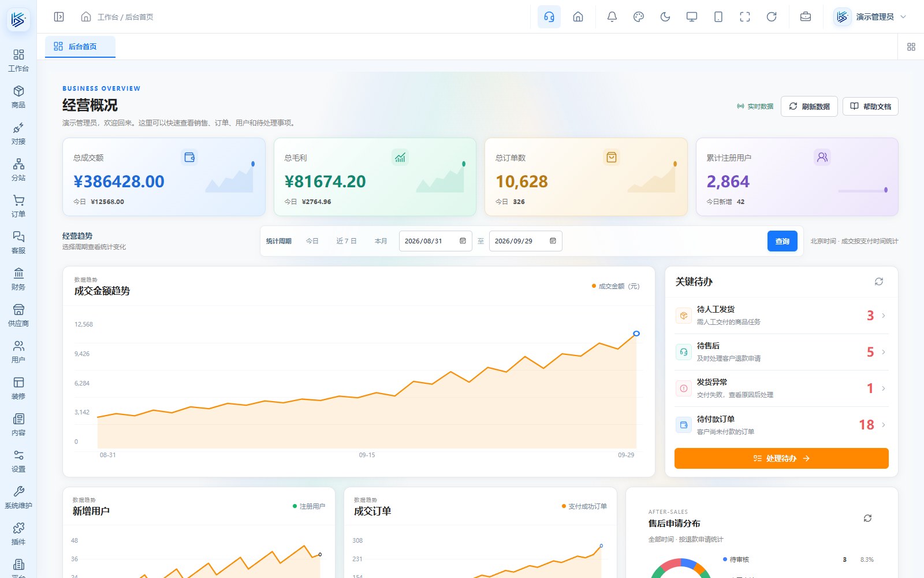The width and height of the screenshot is (924, 578).
Task: Click the blue 查询 button
Action: click(783, 241)
